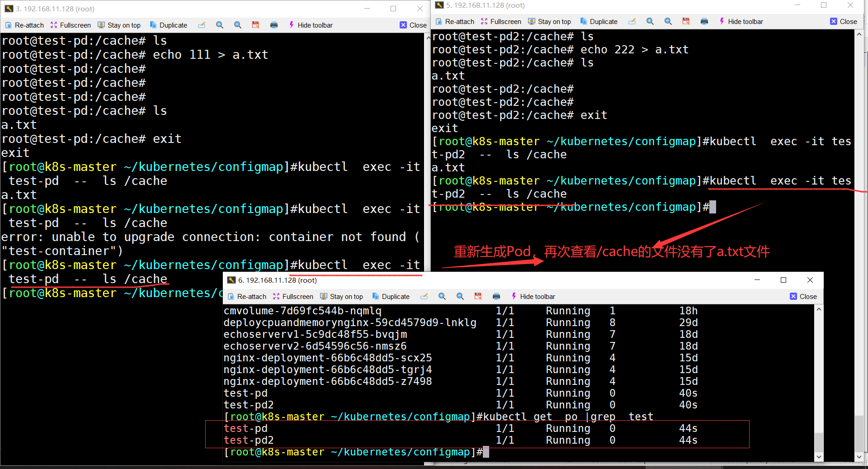Click the pencil edit icon in window 6

(x=424, y=297)
